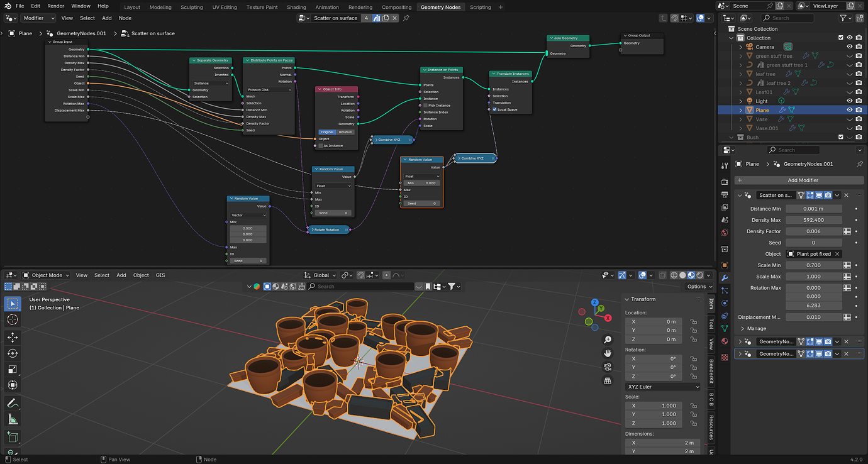Image resolution: width=868 pixels, height=464 pixels.
Task: Switch to the Scripting workspace tab
Action: click(481, 7)
